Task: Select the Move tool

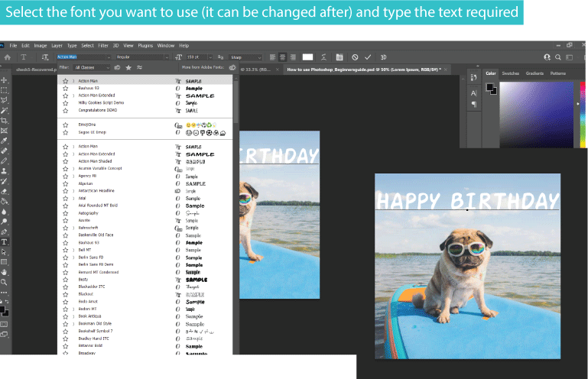Action: [5, 79]
